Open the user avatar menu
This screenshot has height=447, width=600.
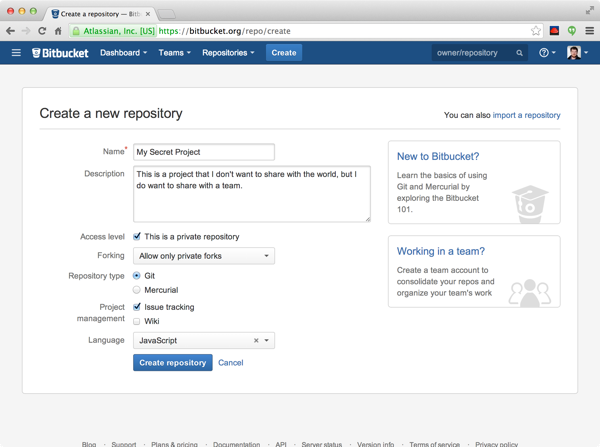[x=576, y=53]
